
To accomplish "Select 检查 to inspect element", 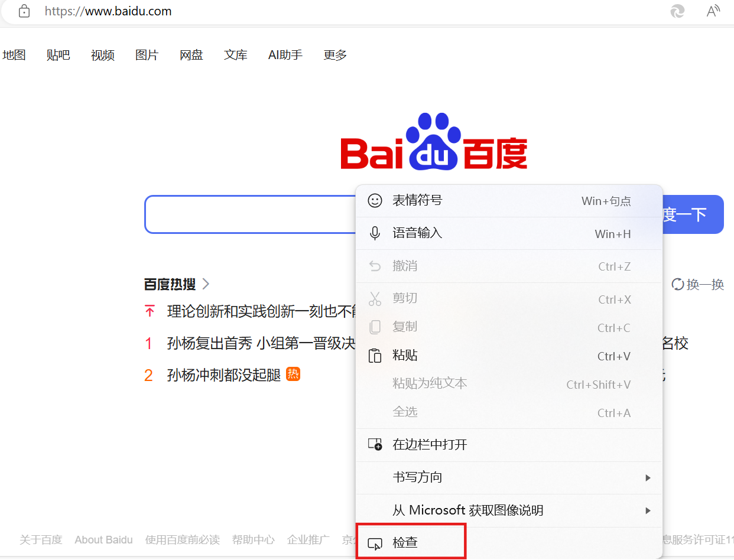I will tap(509, 542).
